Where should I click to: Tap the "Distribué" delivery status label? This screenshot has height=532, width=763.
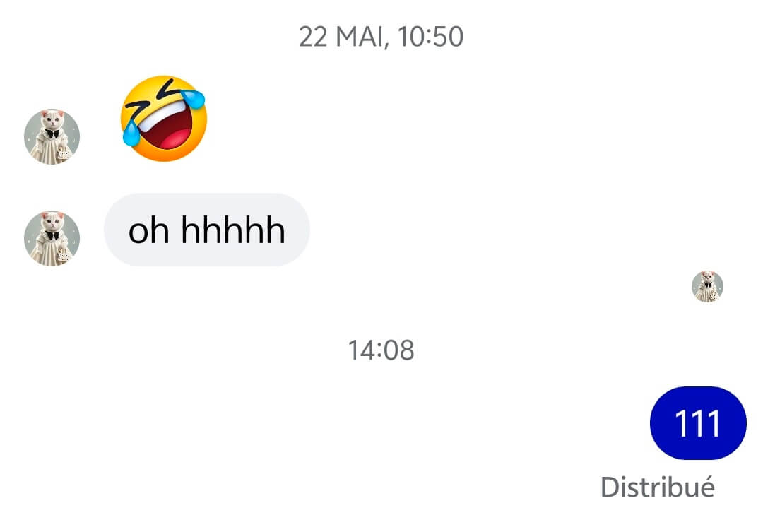coord(657,487)
